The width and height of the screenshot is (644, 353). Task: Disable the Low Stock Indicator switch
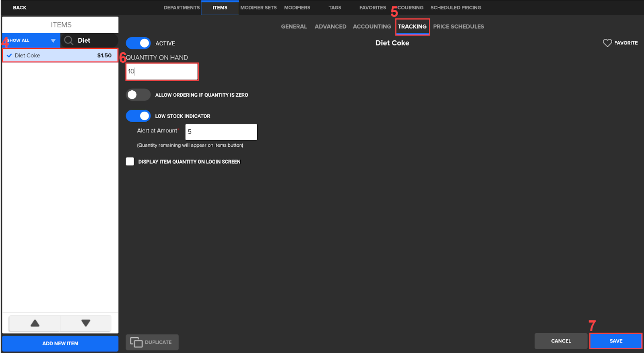[138, 116]
